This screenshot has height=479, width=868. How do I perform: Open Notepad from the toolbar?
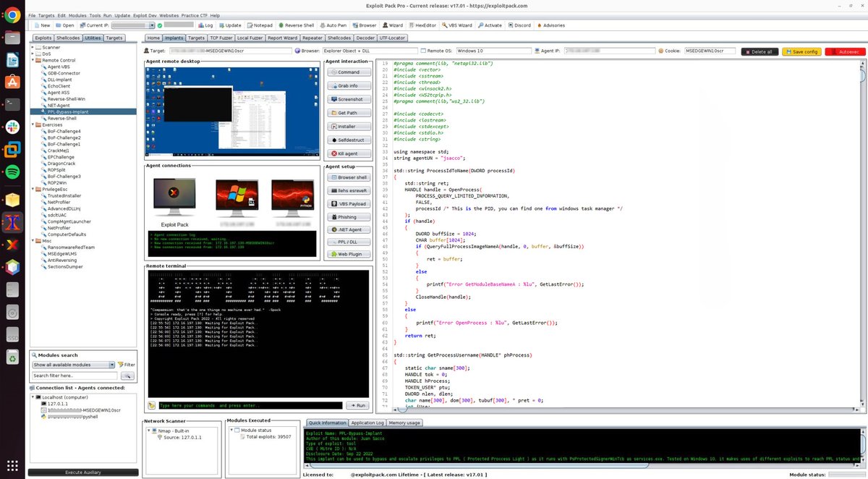[x=259, y=25]
